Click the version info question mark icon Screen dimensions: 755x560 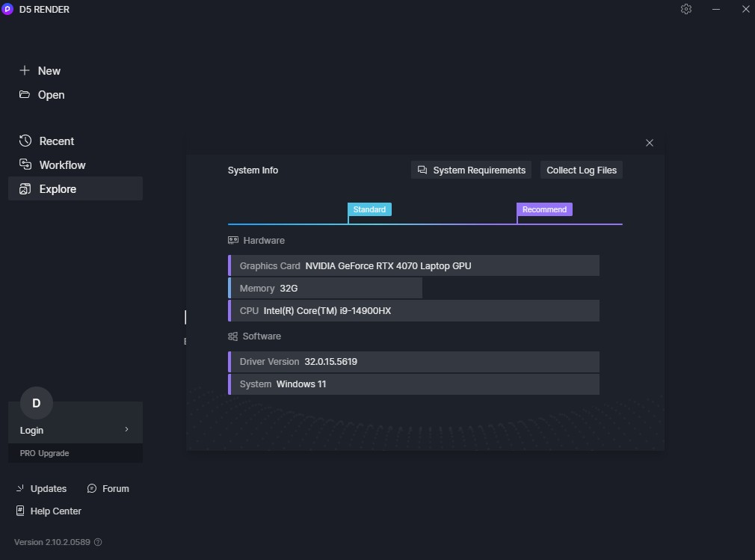coord(98,542)
